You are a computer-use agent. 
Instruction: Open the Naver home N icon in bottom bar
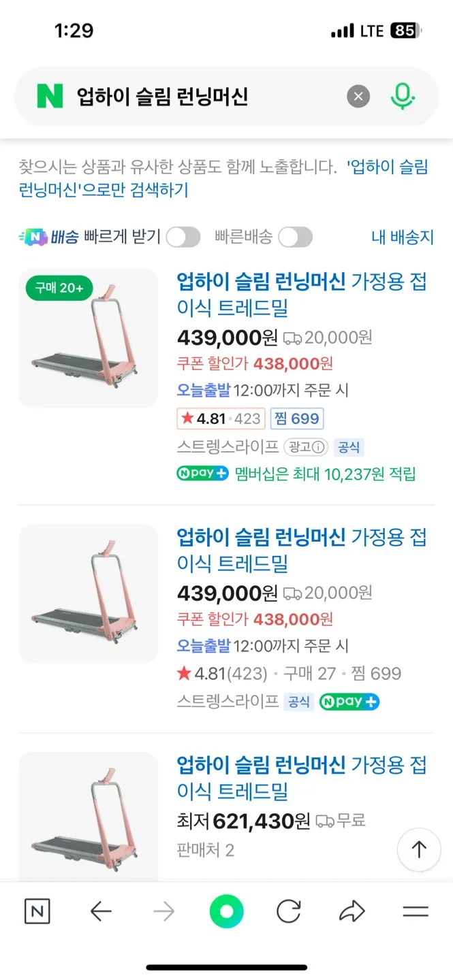(37, 911)
